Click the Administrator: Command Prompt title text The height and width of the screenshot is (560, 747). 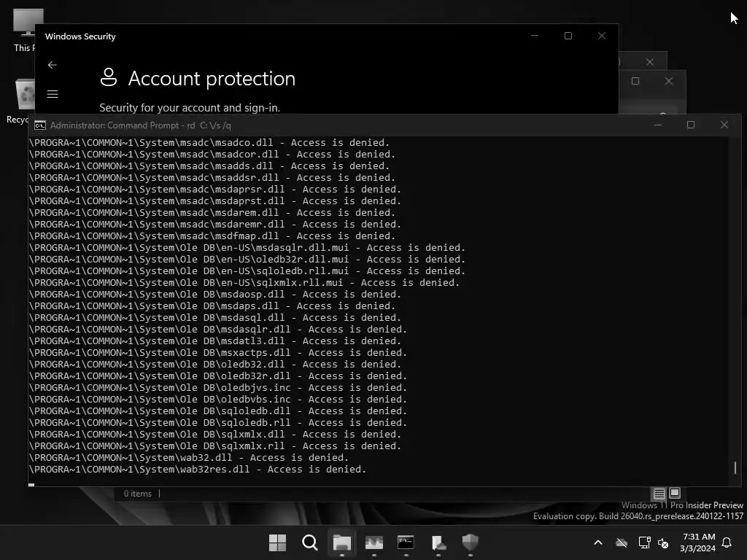click(141, 125)
